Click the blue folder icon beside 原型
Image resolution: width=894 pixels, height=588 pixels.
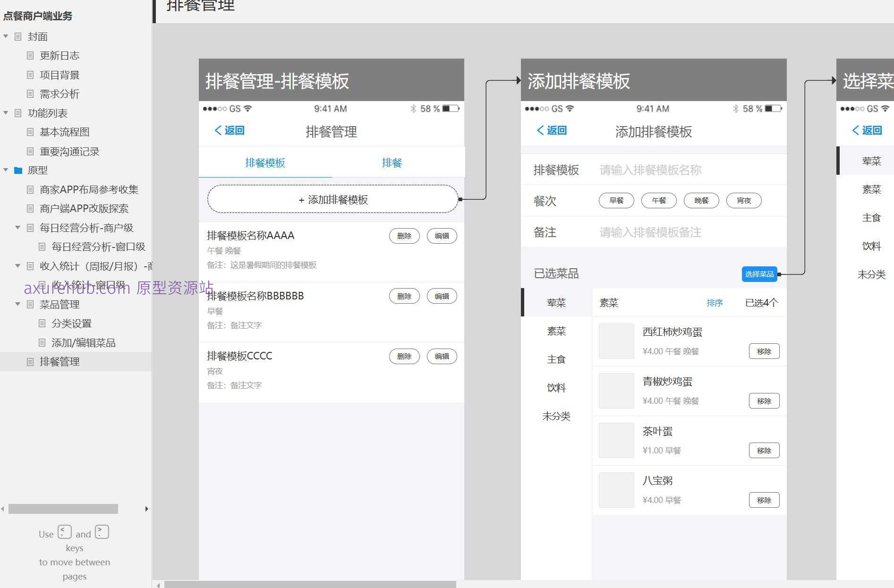pyautogui.click(x=18, y=170)
